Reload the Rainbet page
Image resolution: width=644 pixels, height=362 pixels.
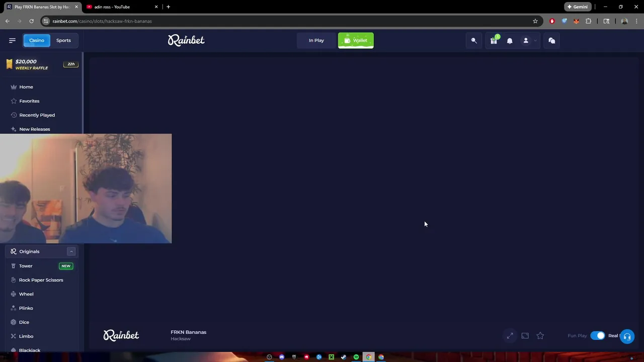click(31, 21)
